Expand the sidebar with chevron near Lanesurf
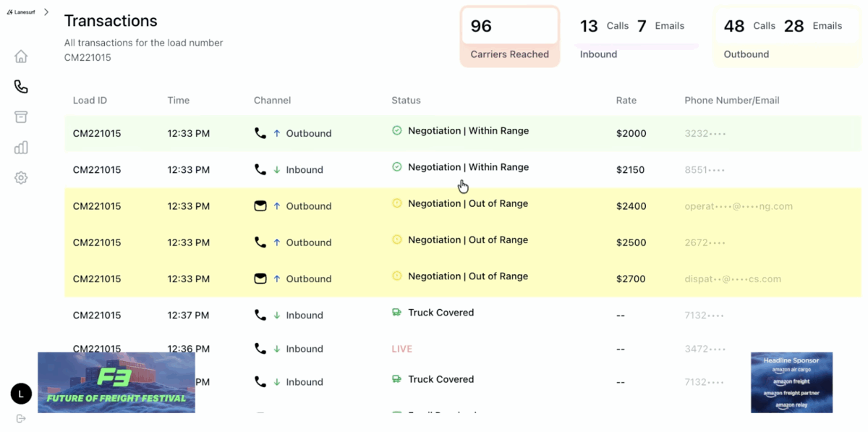 coord(46,12)
